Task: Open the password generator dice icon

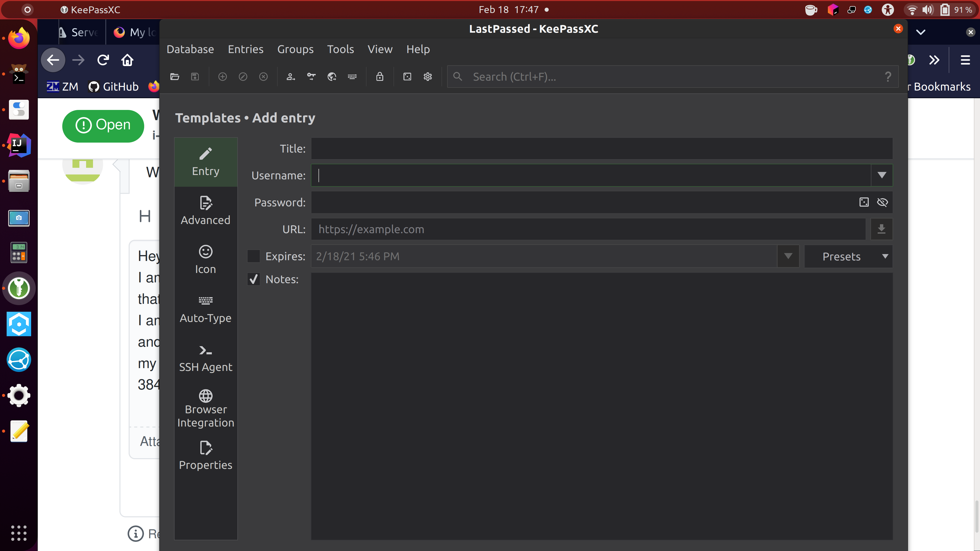Action: (x=407, y=77)
